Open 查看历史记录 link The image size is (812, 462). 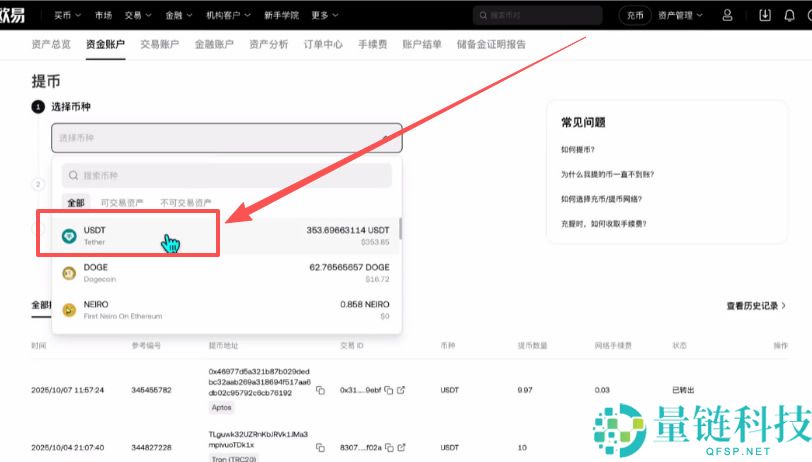756,306
